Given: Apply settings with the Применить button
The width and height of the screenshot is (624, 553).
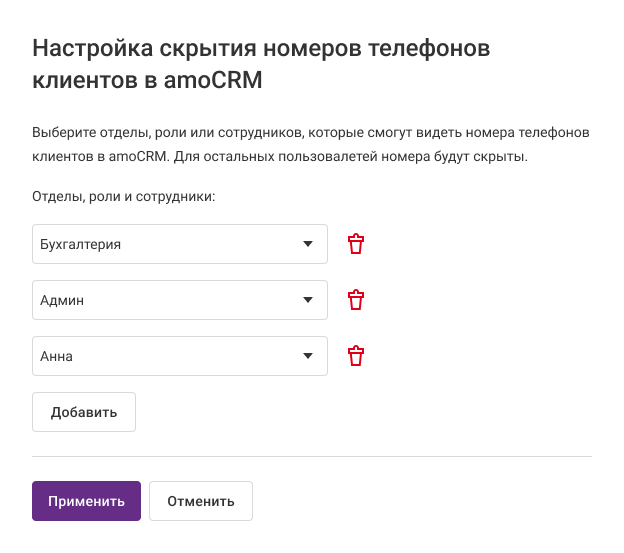Looking at the screenshot, I should coord(86,501).
